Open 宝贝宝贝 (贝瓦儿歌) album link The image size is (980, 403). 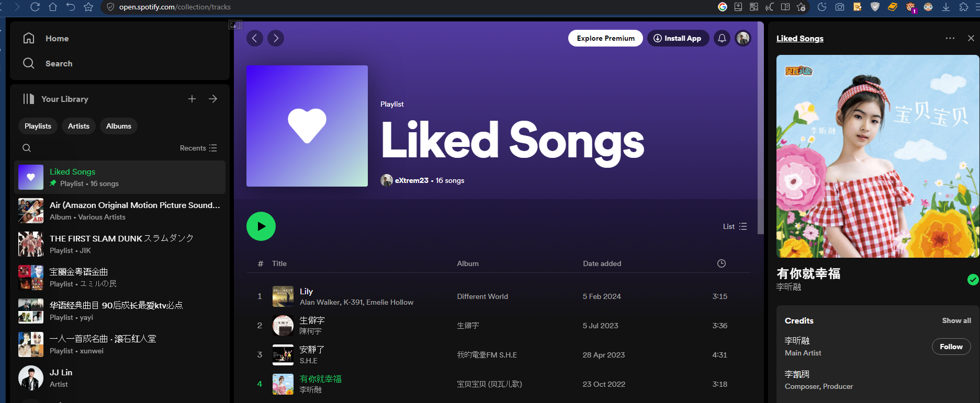pyautogui.click(x=490, y=384)
